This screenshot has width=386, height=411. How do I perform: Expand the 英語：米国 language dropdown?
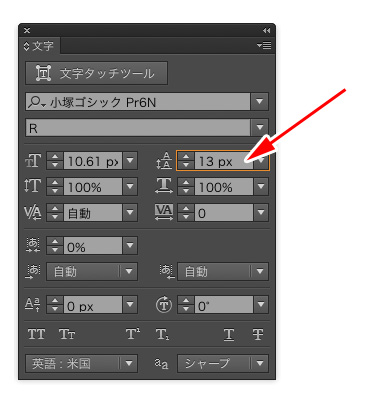pyautogui.click(x=129, y=363)
